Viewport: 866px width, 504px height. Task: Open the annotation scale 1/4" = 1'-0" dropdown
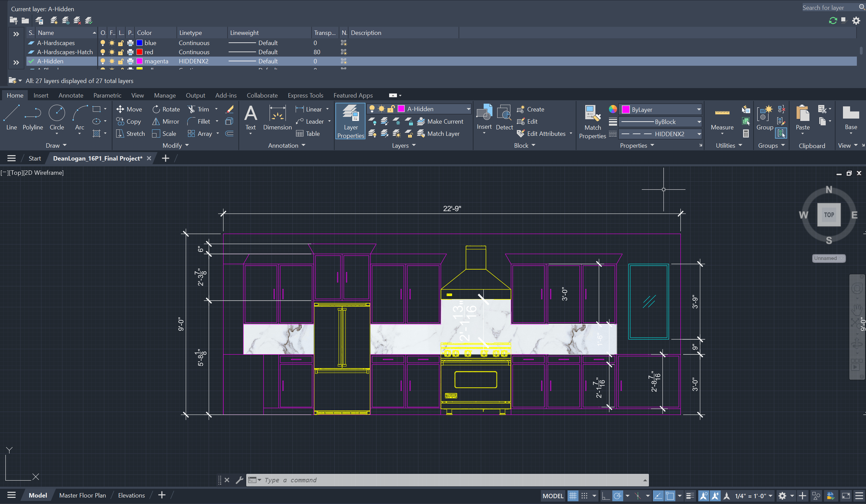click(x=753, y=496)
